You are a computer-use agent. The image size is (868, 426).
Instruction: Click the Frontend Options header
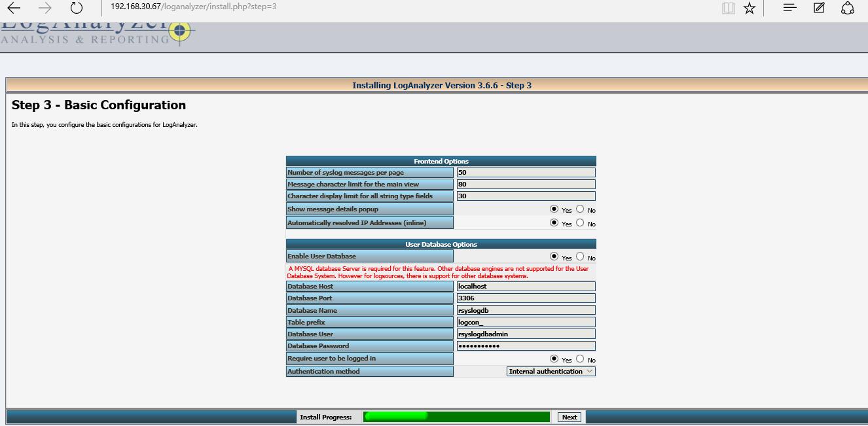(441, 161)
